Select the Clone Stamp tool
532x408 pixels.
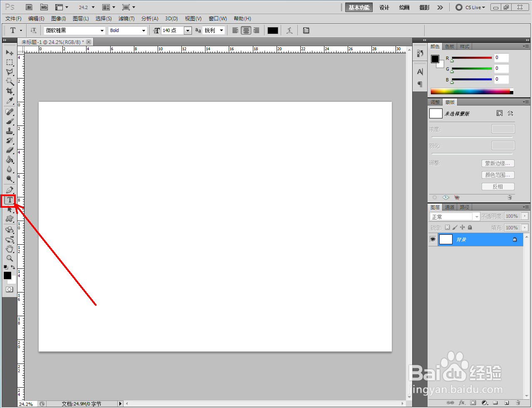tap(10, 131)
